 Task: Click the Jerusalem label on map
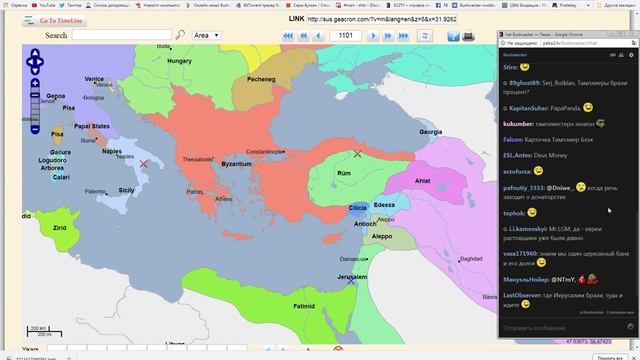(x=352, y=277)
